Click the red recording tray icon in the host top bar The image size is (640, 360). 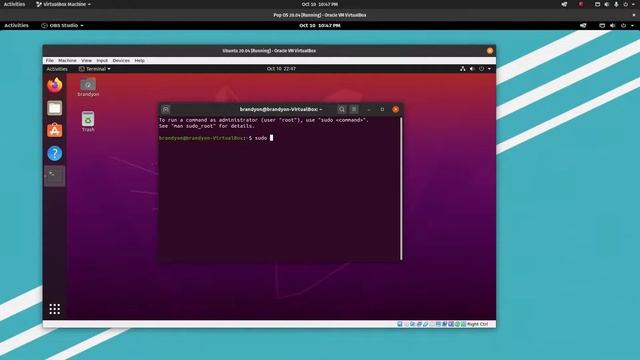click(580, 4)
